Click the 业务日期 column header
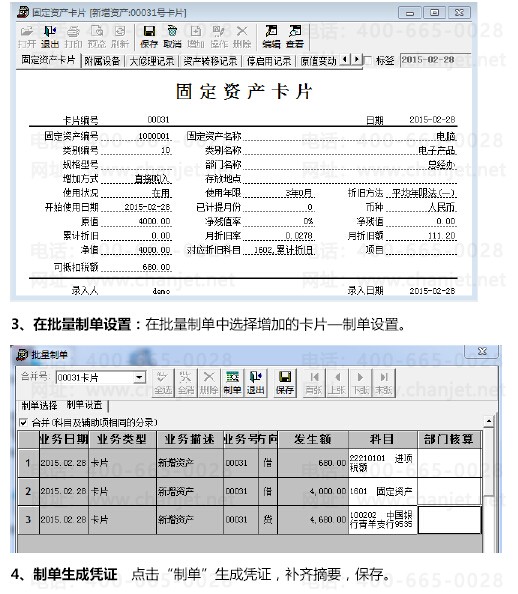The image size is (518, 594). point(64,439)
